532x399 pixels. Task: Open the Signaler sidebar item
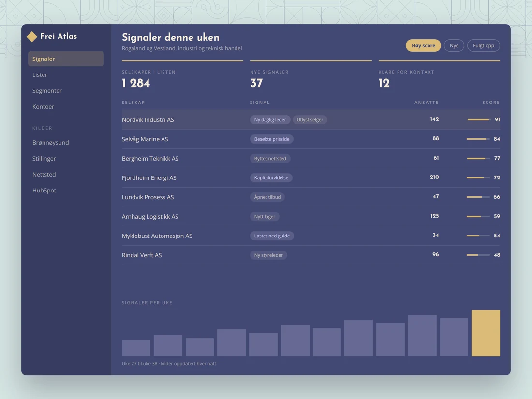click(x=66, y=59)
